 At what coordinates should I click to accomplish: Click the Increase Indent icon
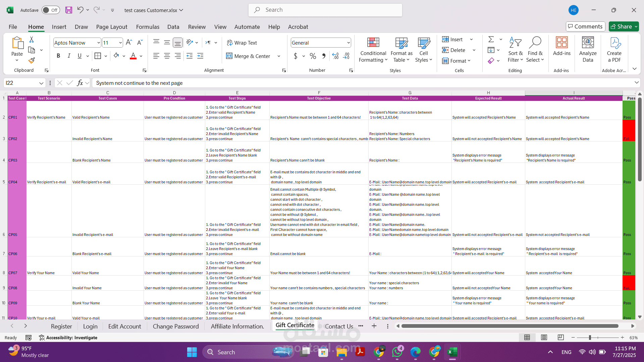tap(200, 56)
